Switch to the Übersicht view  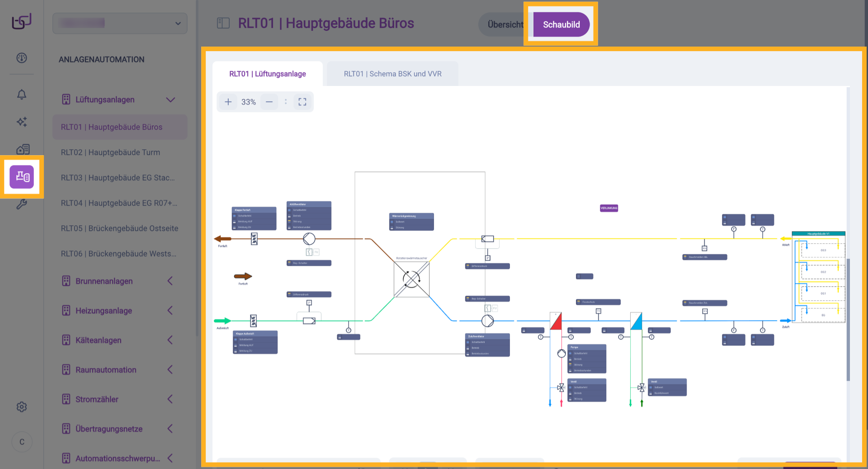[504, 24]
